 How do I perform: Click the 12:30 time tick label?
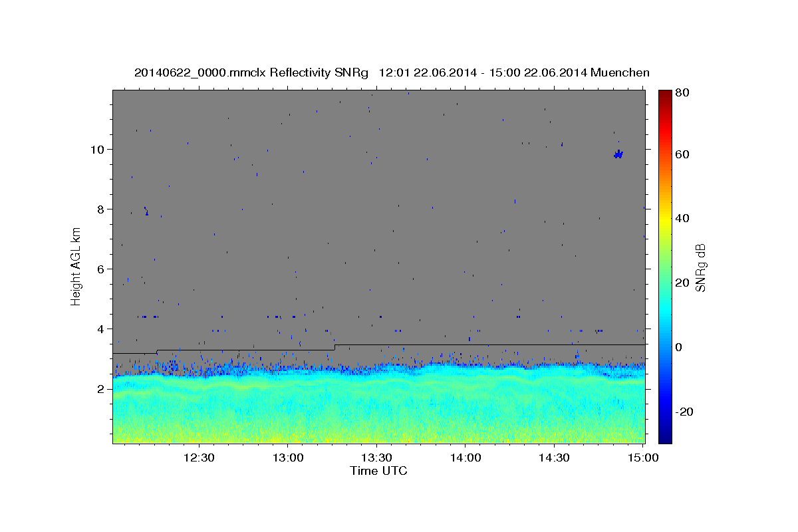coord(199,458)
